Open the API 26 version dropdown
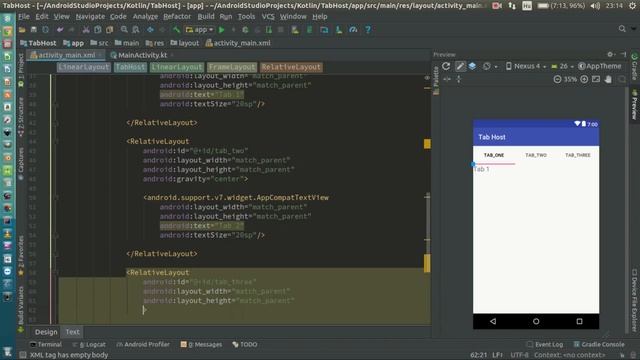The height and width of the screenshot is (360, 640). [562, 66]
